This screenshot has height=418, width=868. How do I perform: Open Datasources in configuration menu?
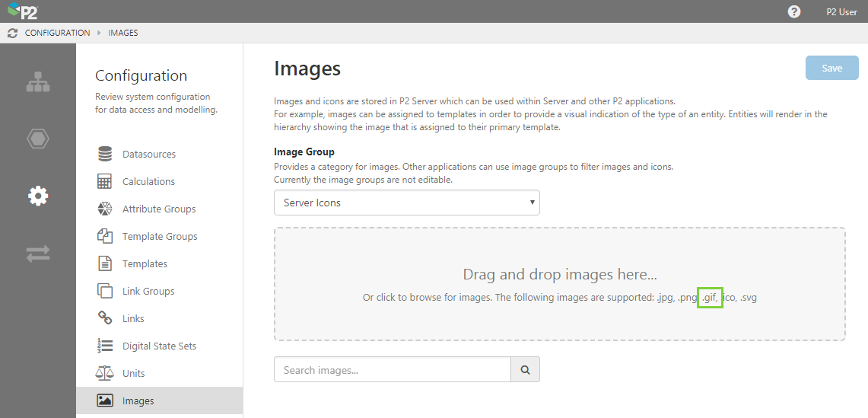pyautogui.click(x=148, y=155)
